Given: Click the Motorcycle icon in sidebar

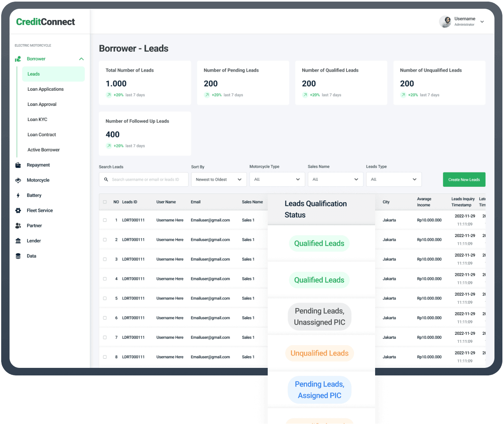Looking at the screenshot, I should 18,180.
